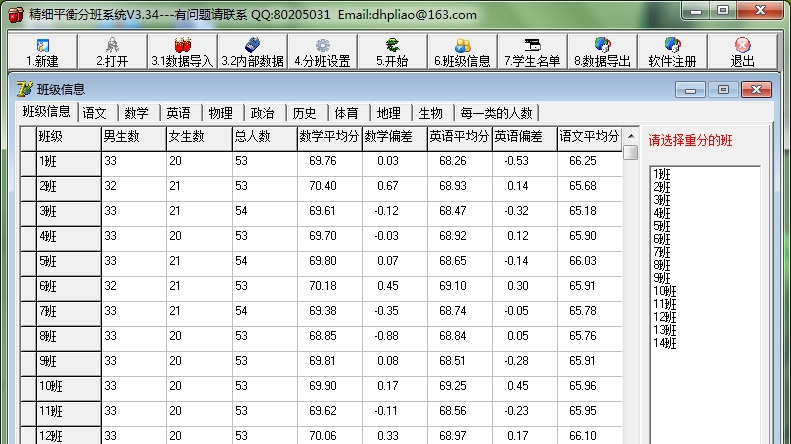Click the 英语平均分 column header
Viewport: 791px width, 444px height.
click(x=460, y=139)
